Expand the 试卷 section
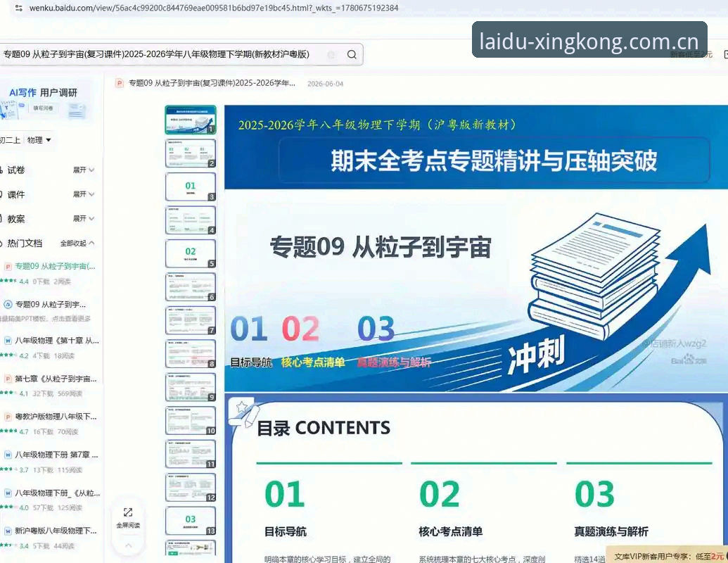The image size is (728, 563). (84, 170)
